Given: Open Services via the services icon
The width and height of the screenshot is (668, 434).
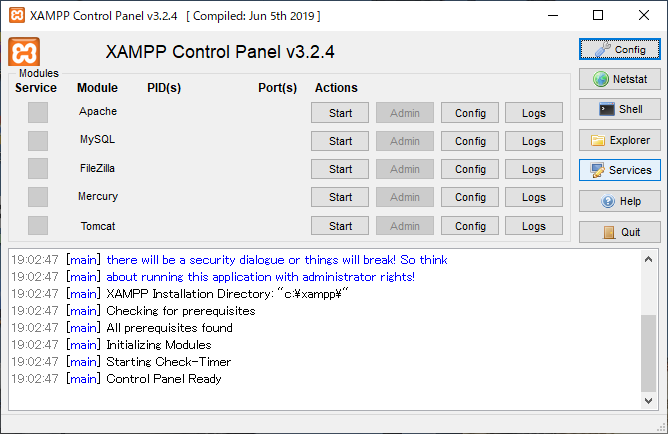Looking at the screenshot, I should (x=619, y=170).
